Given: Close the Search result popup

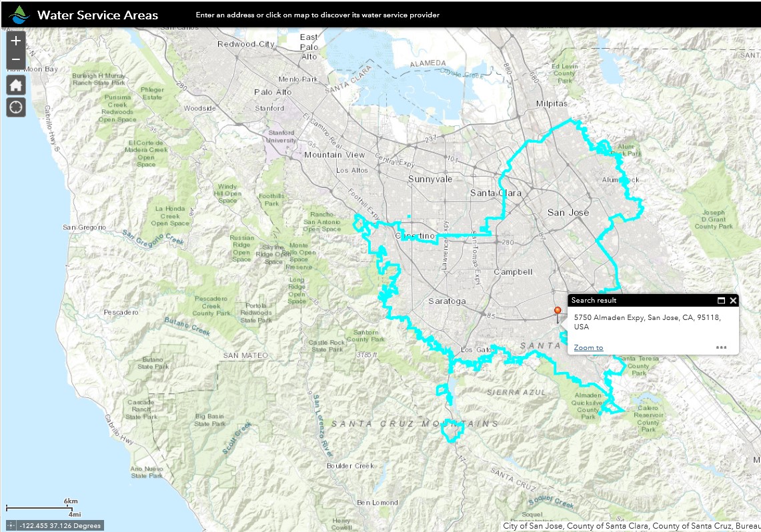Looking at the screenshot, I should pos(732,300).
